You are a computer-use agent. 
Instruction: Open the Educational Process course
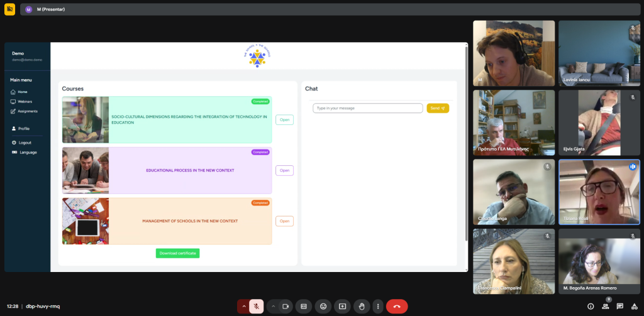point(284,170)
